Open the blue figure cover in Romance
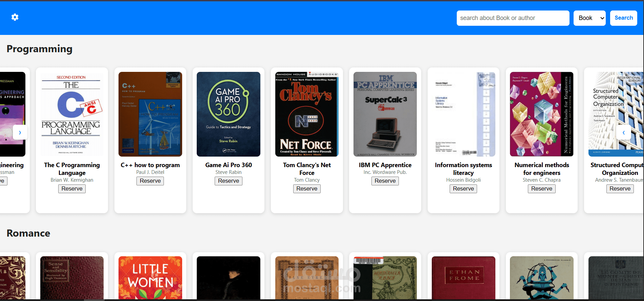Image resolution: width=644 pixels, height=301 pixels. coord(542,278)
